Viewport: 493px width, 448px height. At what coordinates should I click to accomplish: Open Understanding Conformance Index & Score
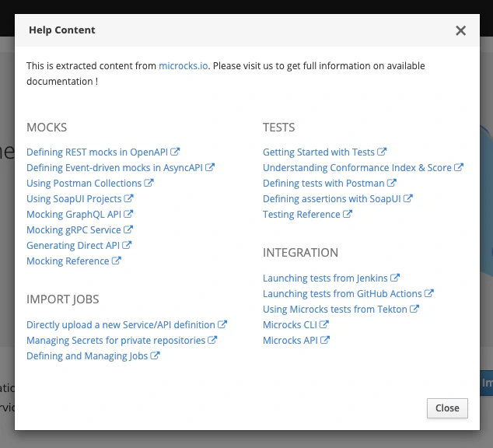tap(357, 168)
